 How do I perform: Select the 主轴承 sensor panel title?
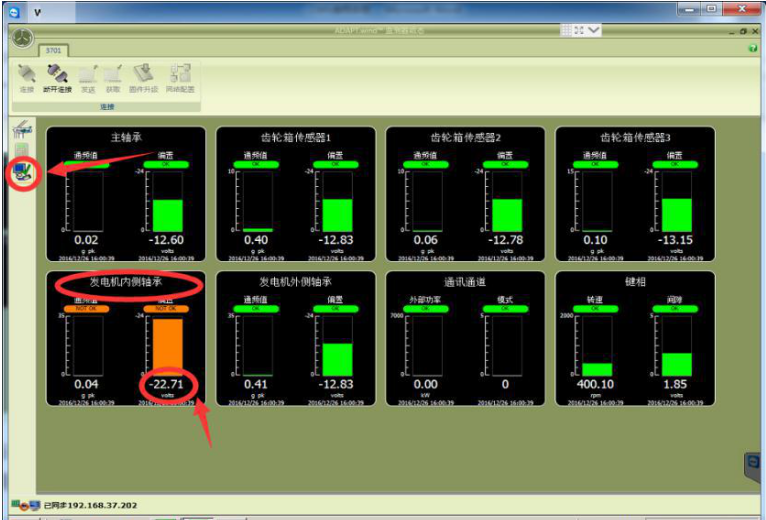[126, 137]
